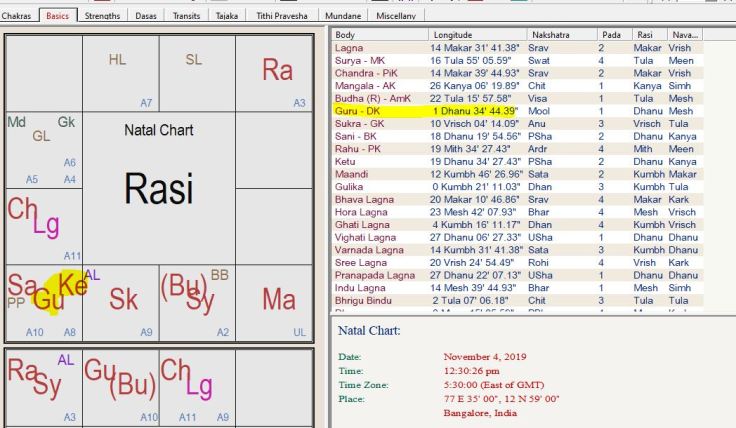Open the Tithi Pravesha tab
Image resolution: width=736 pixels, height=428 pixels.
(x=282, y=15)
